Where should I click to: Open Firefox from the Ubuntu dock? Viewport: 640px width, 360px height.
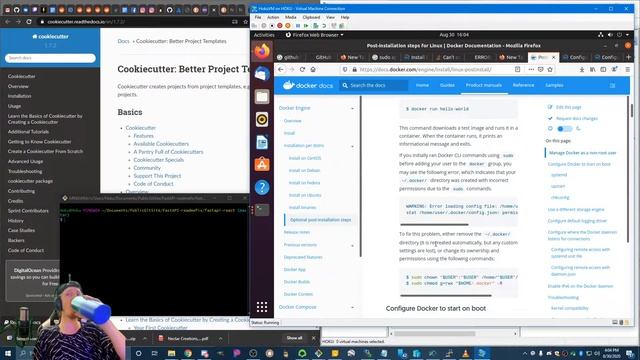[x=262, y=51]
